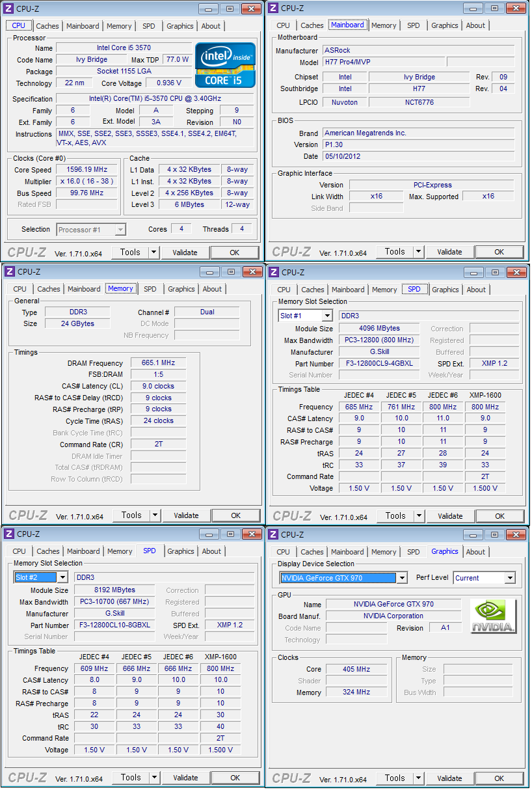Open the Tools dropdown arrow in the CPU tab window
532x794 pixels.
pos(154,253)
